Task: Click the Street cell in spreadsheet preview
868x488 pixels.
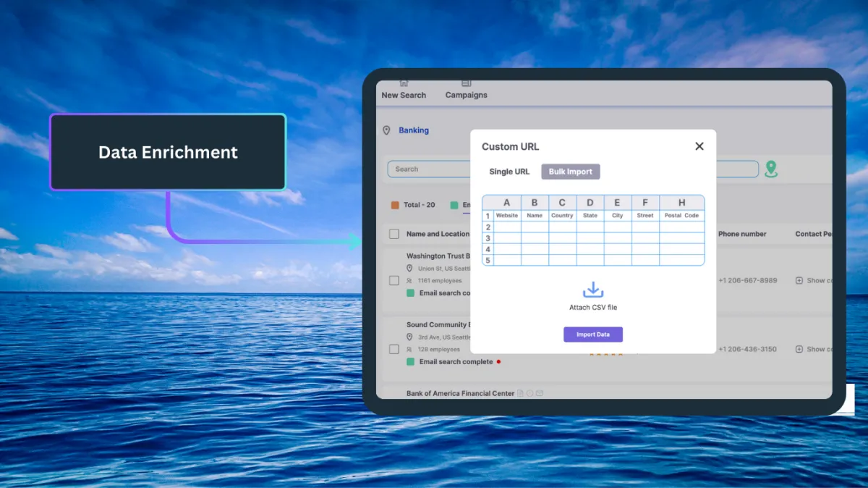Action: click(645, 216)
